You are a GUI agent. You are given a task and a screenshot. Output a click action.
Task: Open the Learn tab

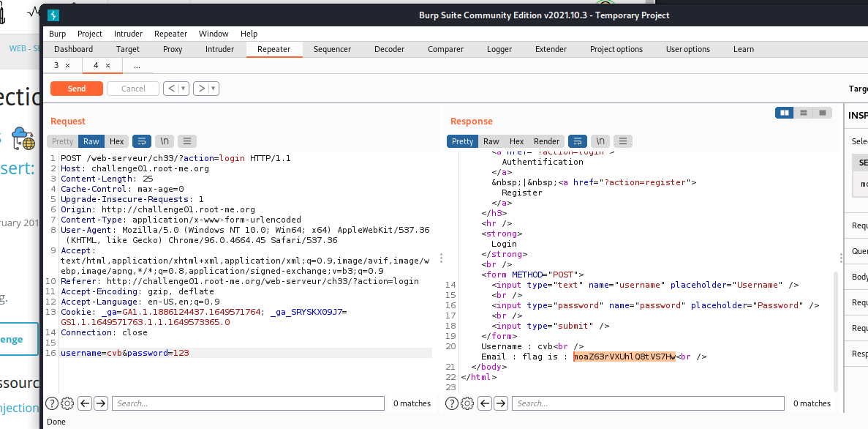[744, 49]
